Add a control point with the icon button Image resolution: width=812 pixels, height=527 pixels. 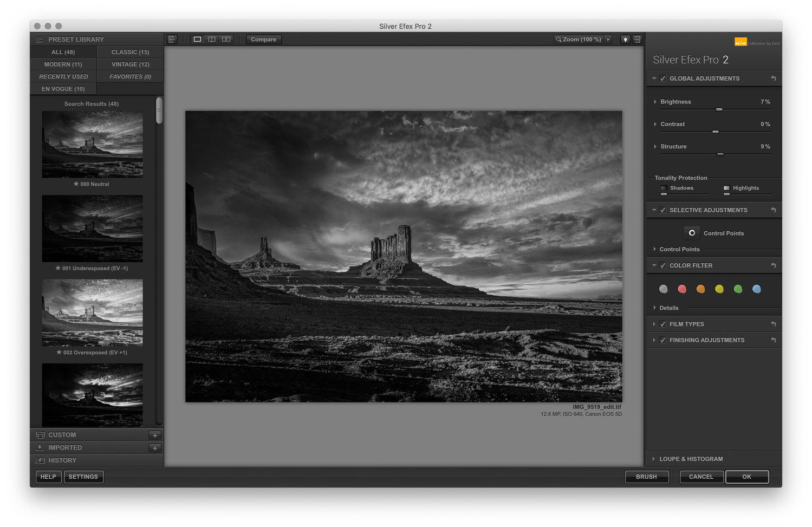[692, 233]
